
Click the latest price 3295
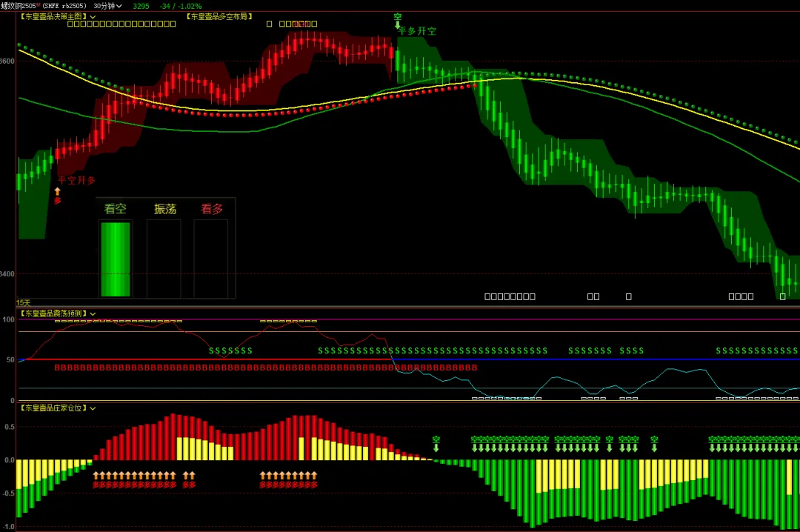pyautogui.click(x=141, y=6)
